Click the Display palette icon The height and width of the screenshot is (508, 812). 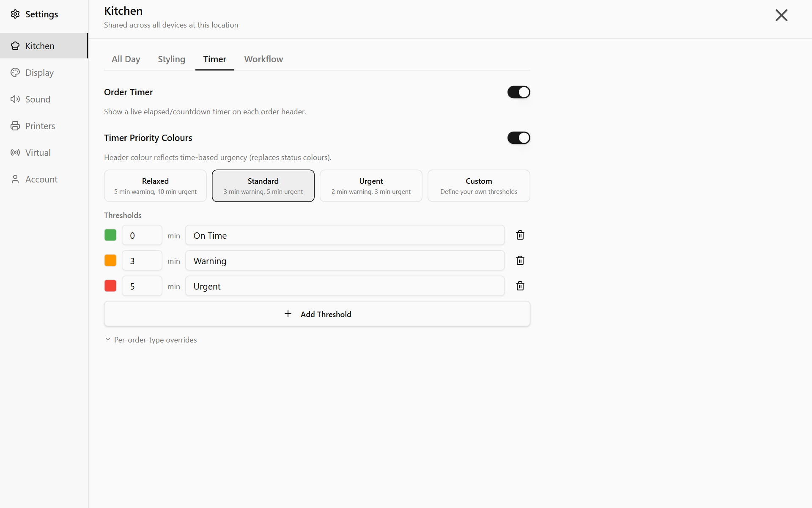15,72
